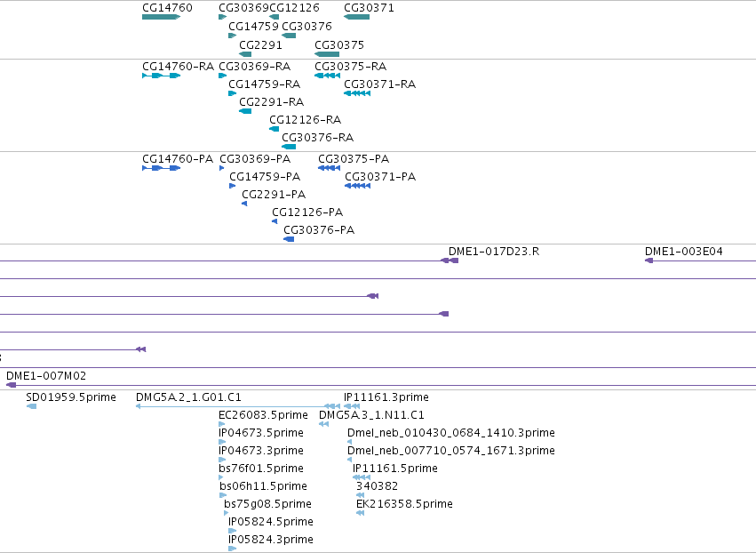The height and width of the screenshot is (553, 756).
Task: Click the CG2291-RA label
Action: 272,102
